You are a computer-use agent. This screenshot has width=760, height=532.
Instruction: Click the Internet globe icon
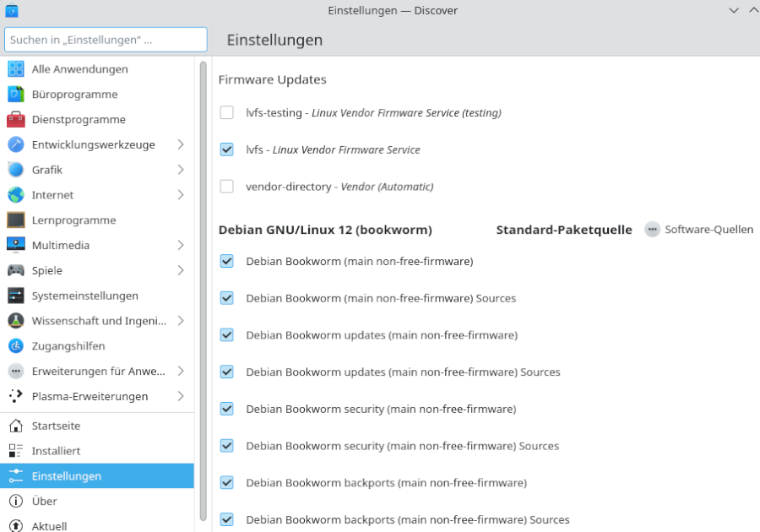pyautogui.click(x=16, y=195)
